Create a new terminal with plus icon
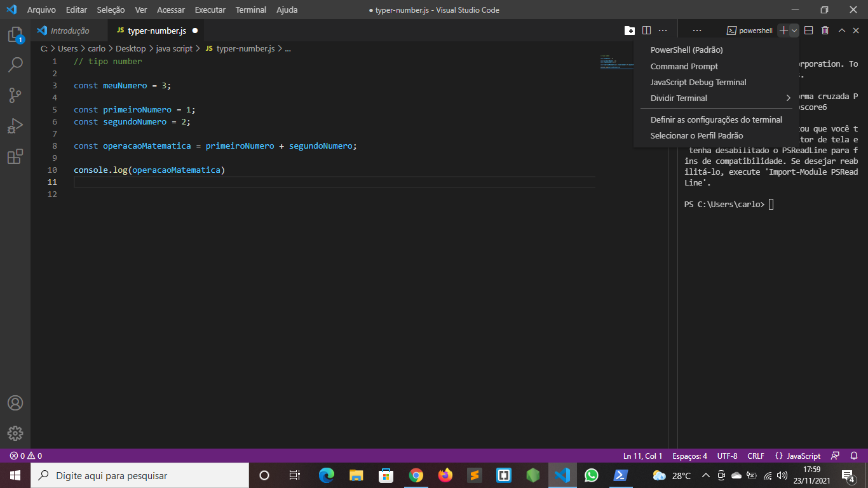This screenshot has width=868, height=488. [x=783, y=30]
